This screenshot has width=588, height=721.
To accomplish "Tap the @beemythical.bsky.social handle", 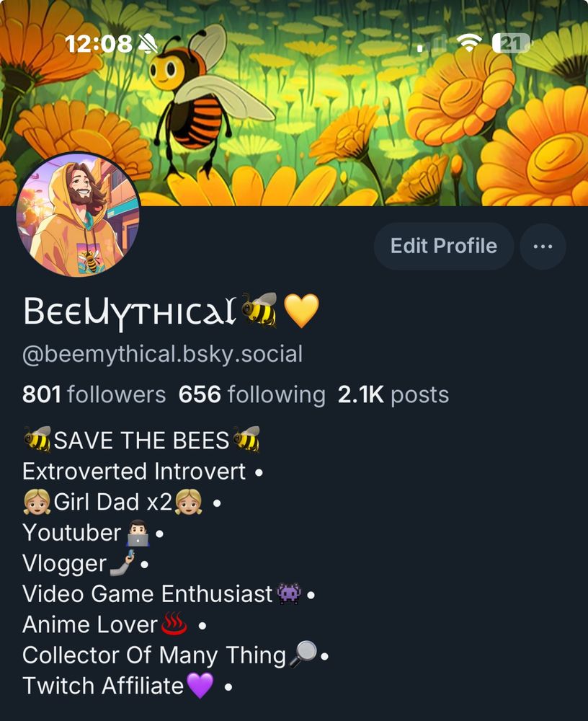I will tap(162, 355).
